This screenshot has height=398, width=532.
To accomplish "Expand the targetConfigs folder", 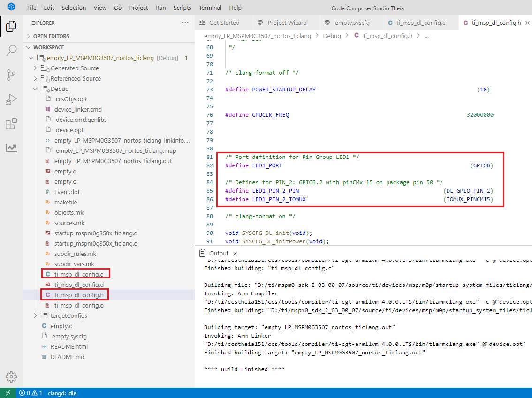I will tap(36, 315).
